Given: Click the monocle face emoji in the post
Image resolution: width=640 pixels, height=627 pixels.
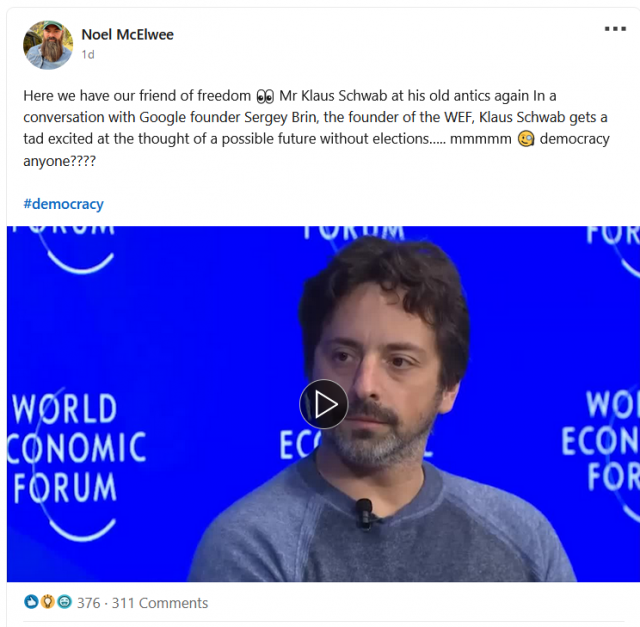Looking at the screenshot, I should [x=526, y=139].
